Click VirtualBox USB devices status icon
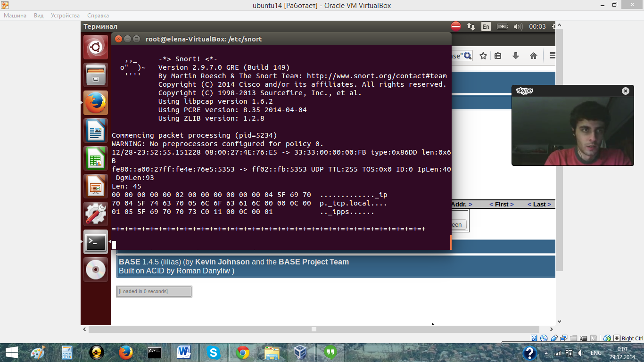 click(x=554, y=338)
